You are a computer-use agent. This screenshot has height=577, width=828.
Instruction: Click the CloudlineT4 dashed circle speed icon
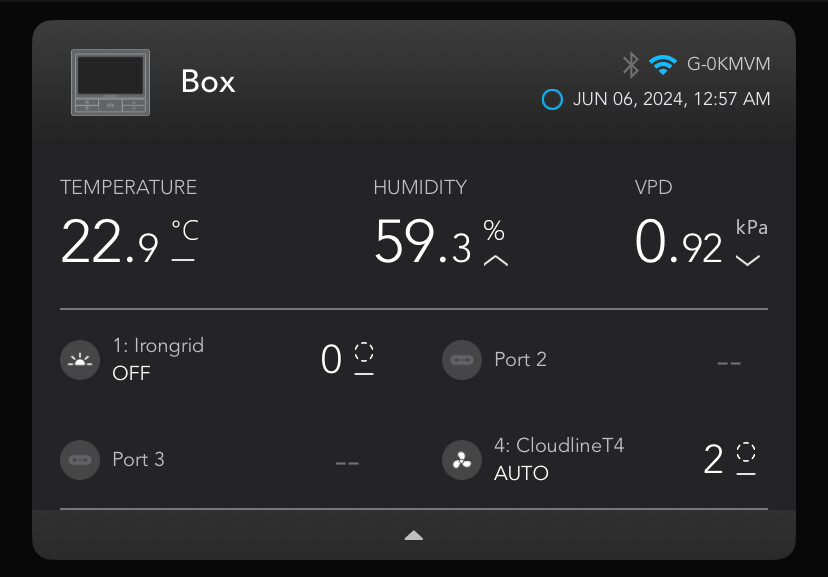[746, 452]
